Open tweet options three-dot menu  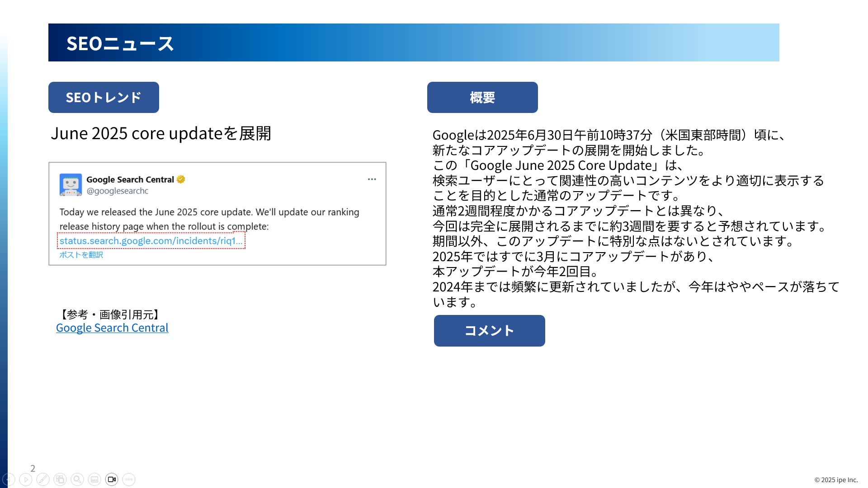click(x=372, y=179)
